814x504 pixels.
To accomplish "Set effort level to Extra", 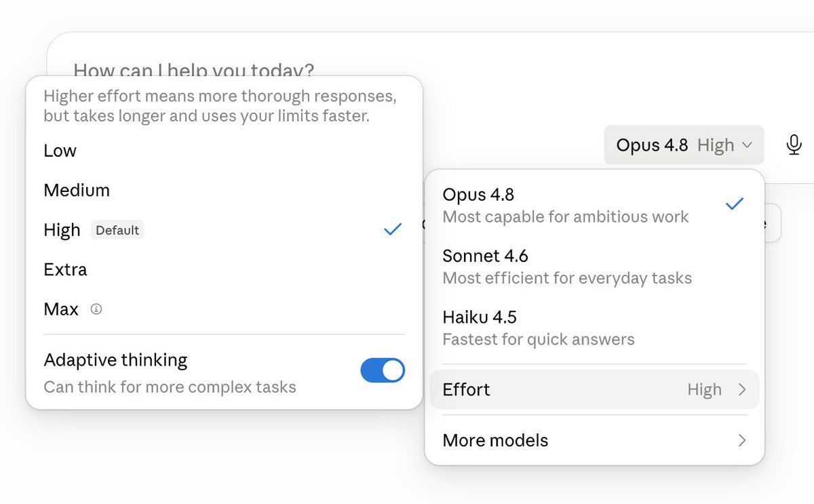I will pos(224,269).
